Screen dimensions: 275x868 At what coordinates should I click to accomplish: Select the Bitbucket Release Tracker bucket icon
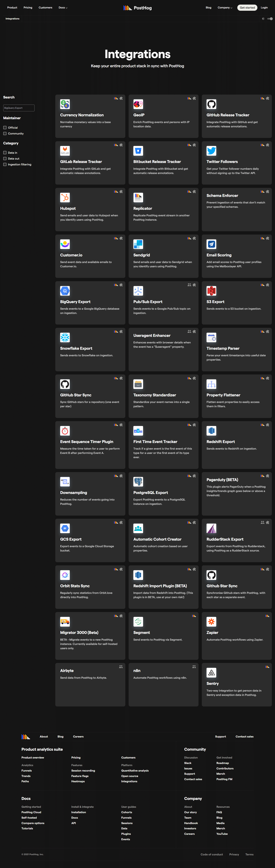point(138,151)
